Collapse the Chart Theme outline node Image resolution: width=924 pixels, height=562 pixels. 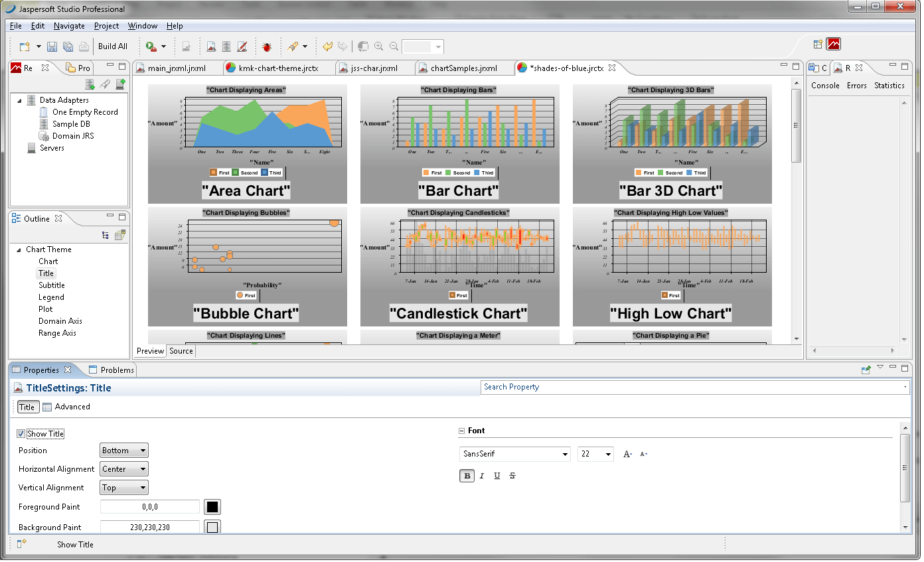pos(17,249)
